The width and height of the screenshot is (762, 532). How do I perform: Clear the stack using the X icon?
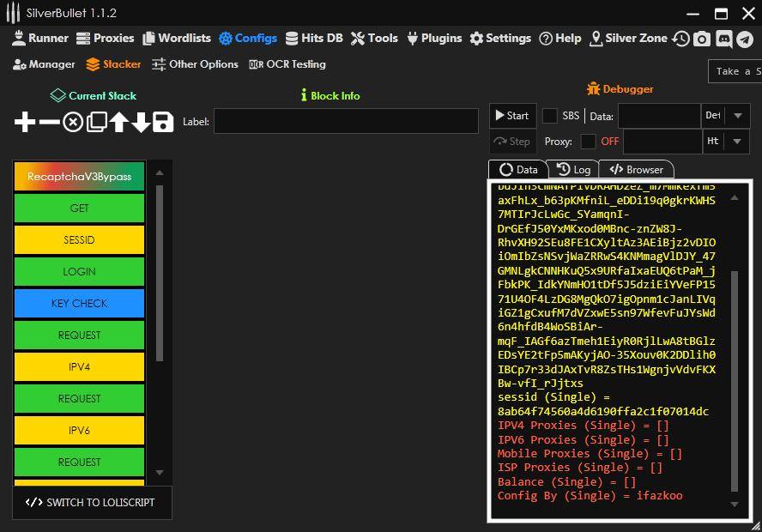point(73,122)
